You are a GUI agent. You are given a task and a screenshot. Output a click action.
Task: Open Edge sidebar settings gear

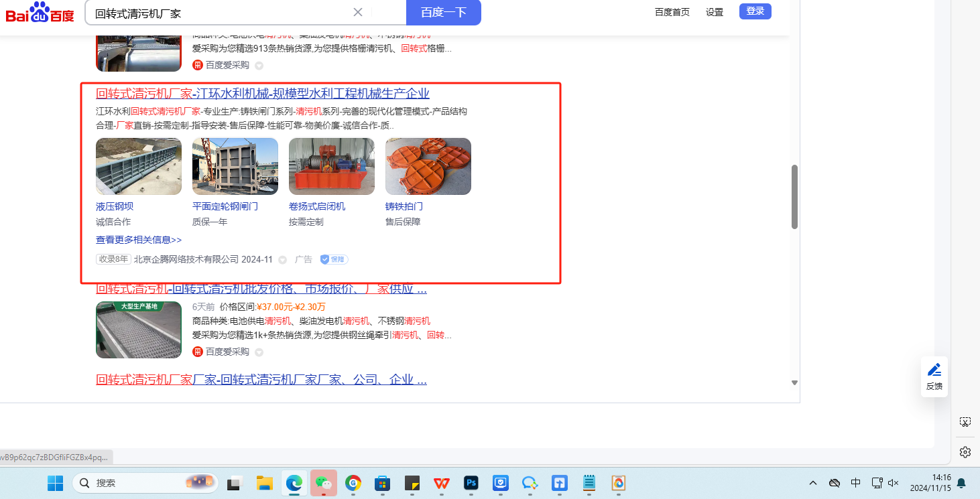[x=965, y=452]
